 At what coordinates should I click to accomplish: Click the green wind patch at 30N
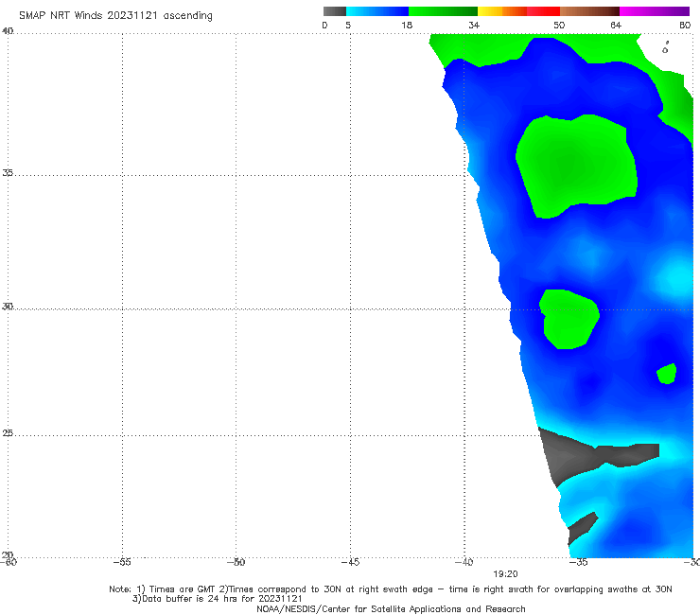(569, 319)
